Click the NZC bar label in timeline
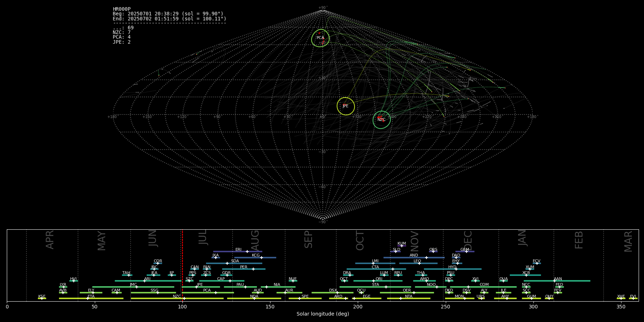 (x=177, y=297)
